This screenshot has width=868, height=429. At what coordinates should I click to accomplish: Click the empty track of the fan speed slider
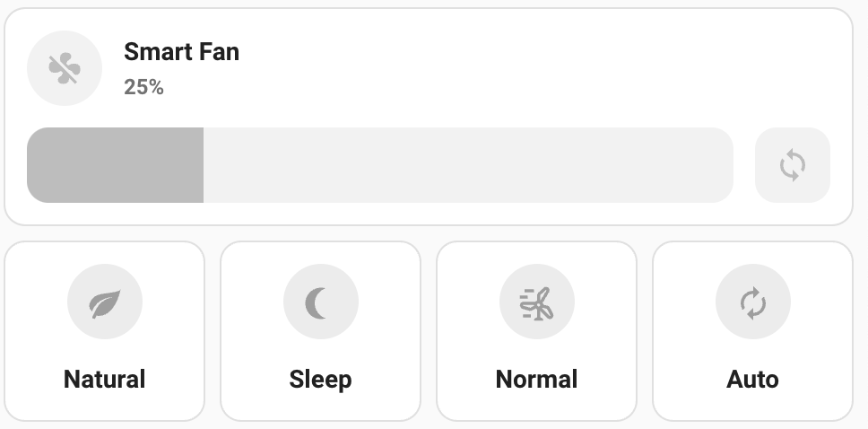(468, 165)
